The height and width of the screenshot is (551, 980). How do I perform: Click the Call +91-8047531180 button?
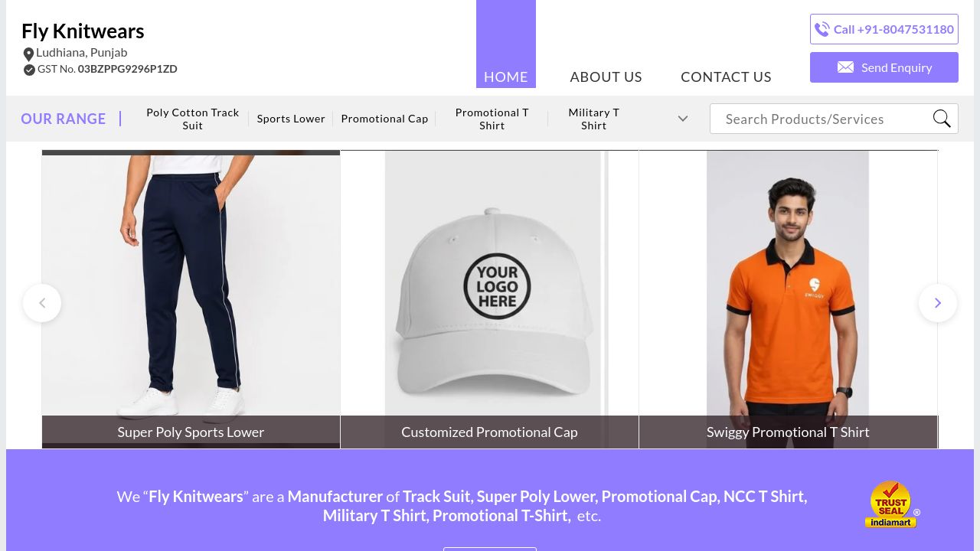point(884,29)
